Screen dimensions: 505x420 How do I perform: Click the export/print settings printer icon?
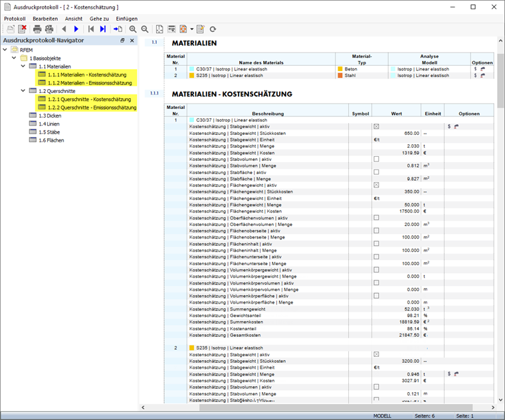click(49, 29)
